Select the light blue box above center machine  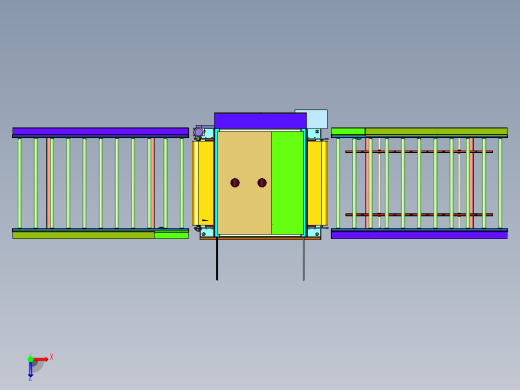click(317, 119)
